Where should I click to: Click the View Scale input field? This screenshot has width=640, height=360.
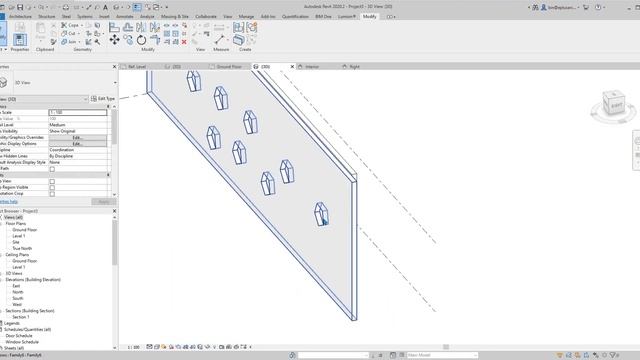(x=78, y=112)
